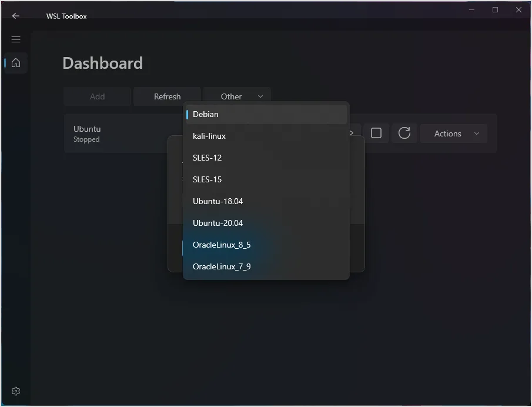Screen dimensions: 532x407
Task: Click the back arrow in title bar
Action: click(16, 16)
